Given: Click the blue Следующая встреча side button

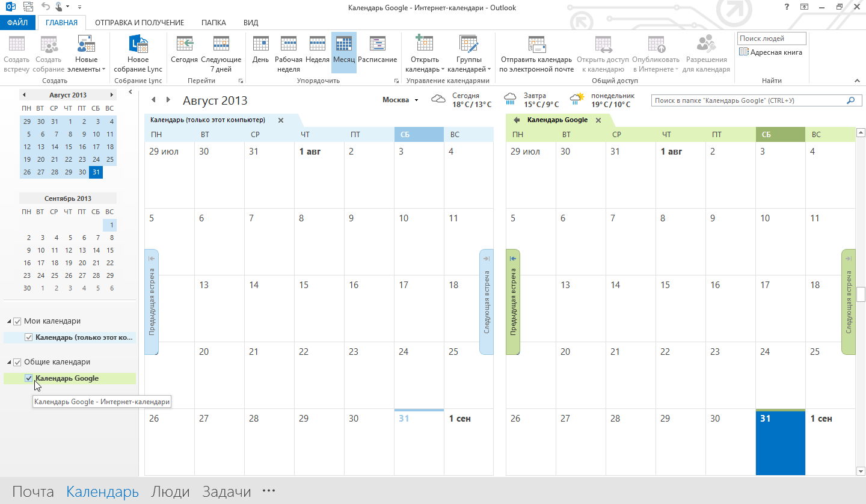Looking at the screenshot, I should click(487, 301).
